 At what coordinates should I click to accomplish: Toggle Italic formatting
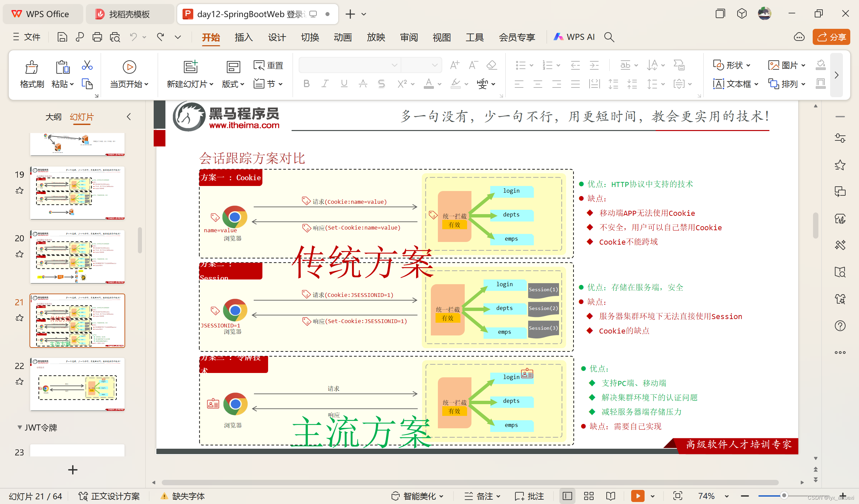click(325, 83)
